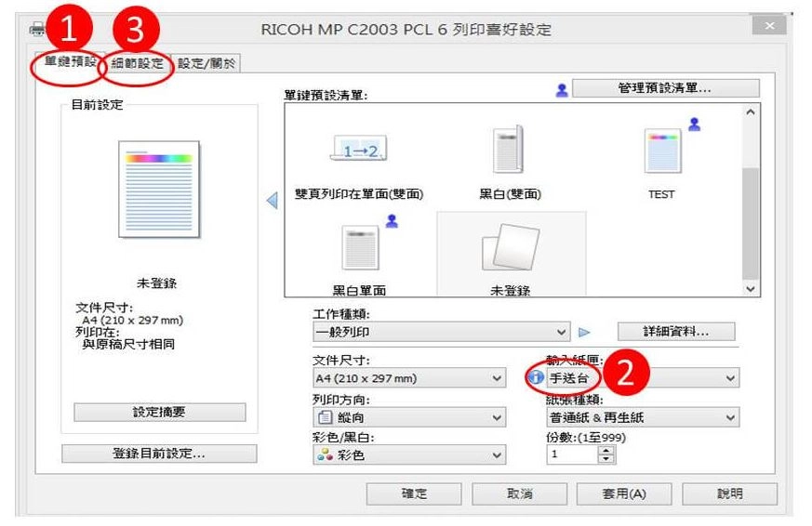Increase copies with the up stepper arrow
Viewport: 812px width, 526px height.
606,451
